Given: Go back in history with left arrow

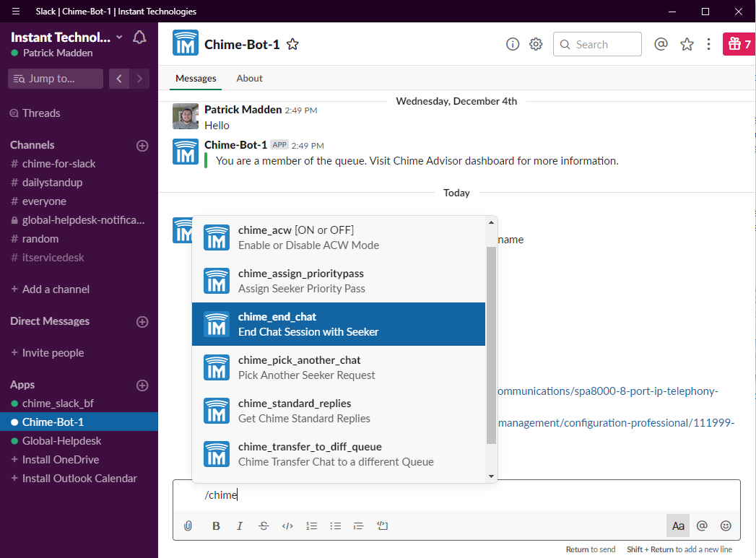Looking at the screenshot, I should pyautogui.click(x=119, y=79).
